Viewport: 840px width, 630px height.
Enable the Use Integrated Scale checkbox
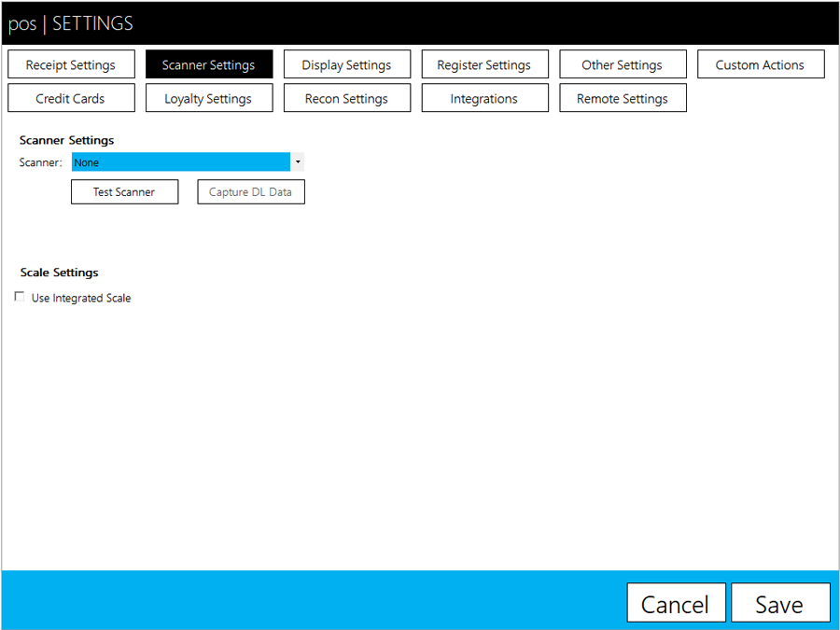click(20, 297)
